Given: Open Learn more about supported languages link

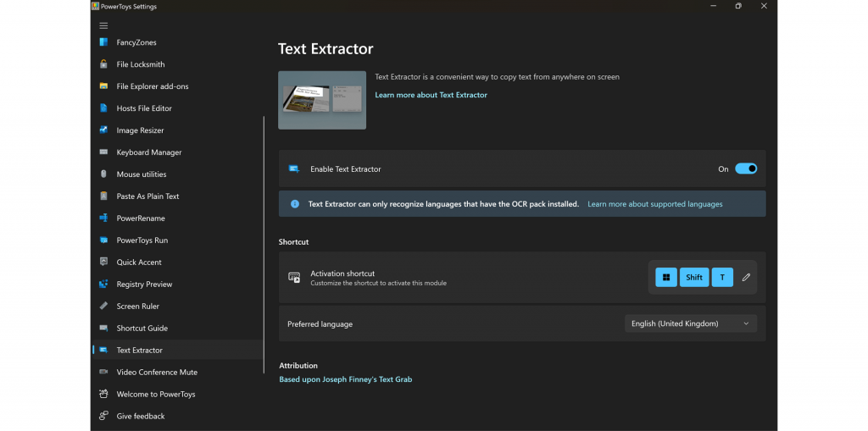Looking at the screenshot, I should point(654,204).
